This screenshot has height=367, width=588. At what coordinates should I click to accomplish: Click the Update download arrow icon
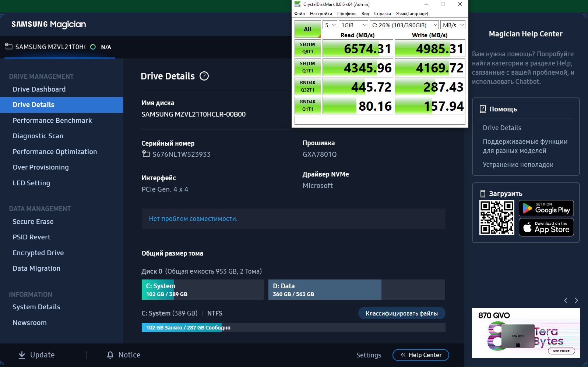pos(22,355)
